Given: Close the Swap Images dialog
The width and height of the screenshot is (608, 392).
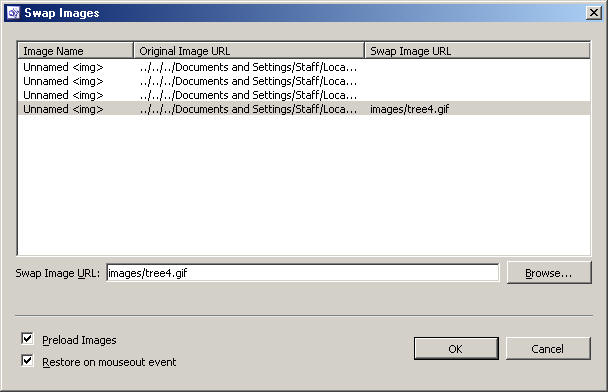Looking at the screenshot, I should tap(594, 13).
